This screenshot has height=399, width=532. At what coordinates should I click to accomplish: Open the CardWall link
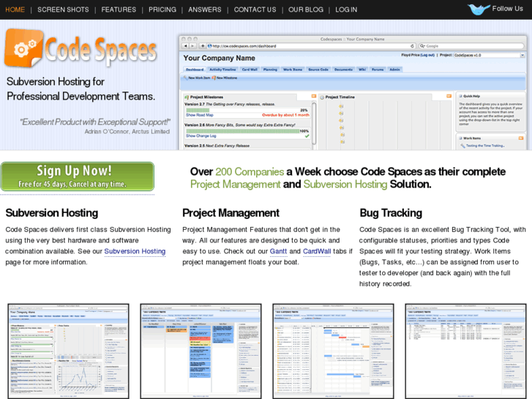click(317, 251)
